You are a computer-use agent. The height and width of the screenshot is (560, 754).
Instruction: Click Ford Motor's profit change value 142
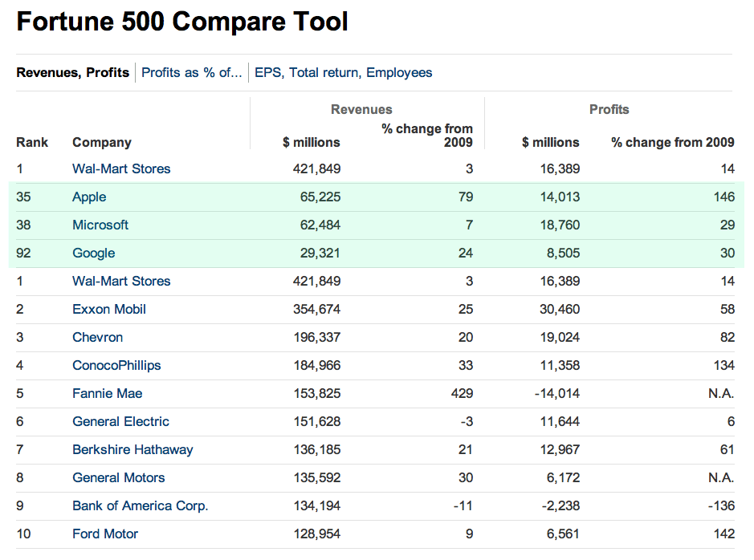(724, 534)
